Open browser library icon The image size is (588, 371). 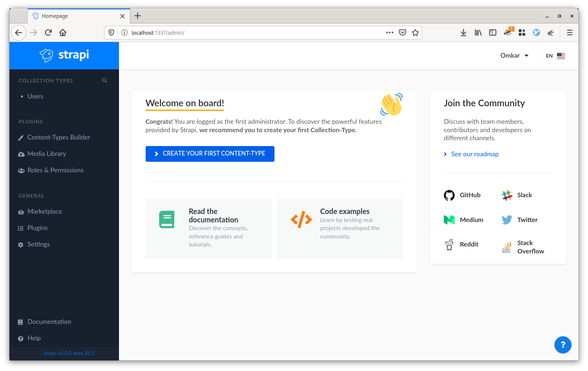point(478,32)
